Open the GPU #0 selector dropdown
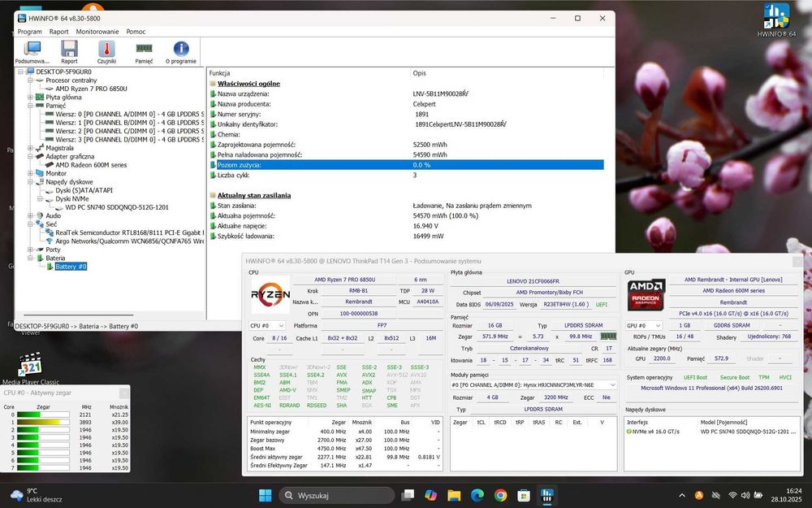The height and width of the screenshot is (508, 812). 644,326
